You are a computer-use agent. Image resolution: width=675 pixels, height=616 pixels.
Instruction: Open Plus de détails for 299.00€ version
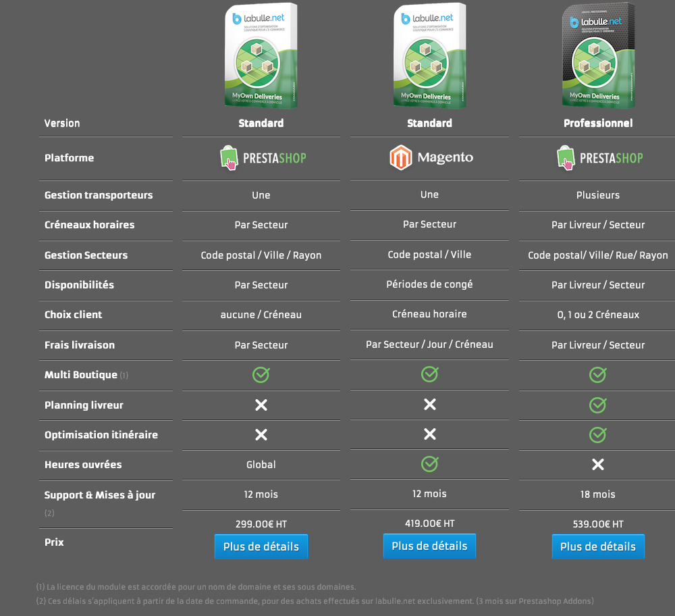coord(261,546)
